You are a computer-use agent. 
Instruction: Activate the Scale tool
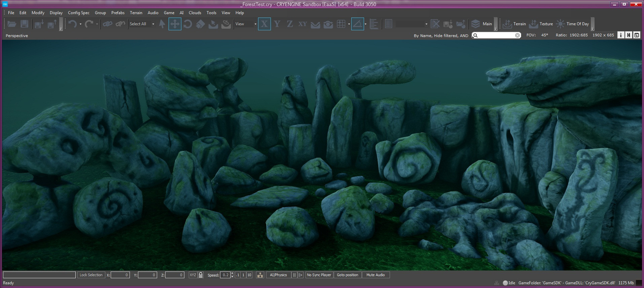(x=201, y=24)
